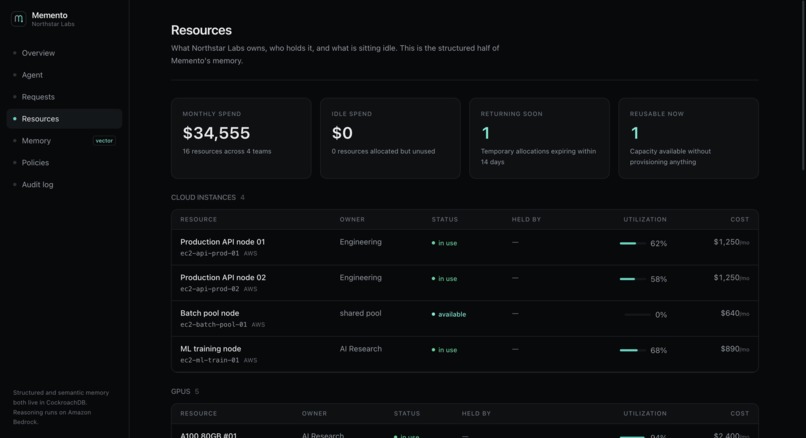Screen dimensions: 806x438
Task: Click the Held By column header in Cloud Instances
Action: [526, 220]
